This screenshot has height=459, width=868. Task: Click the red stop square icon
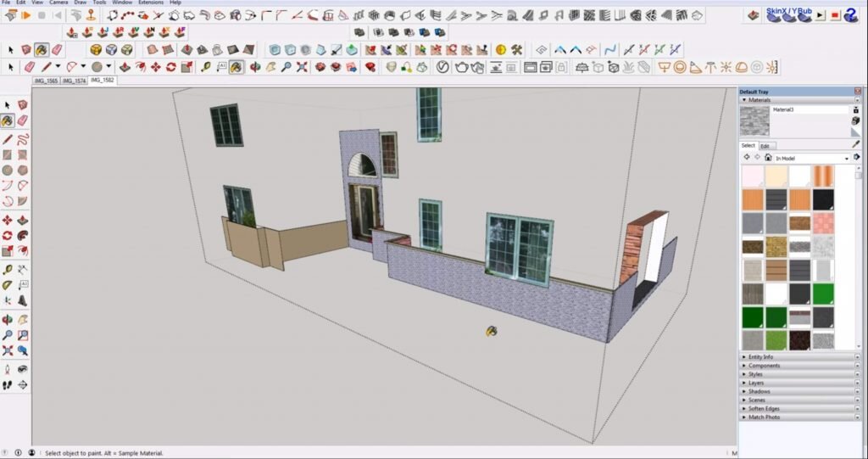point(835,15)
